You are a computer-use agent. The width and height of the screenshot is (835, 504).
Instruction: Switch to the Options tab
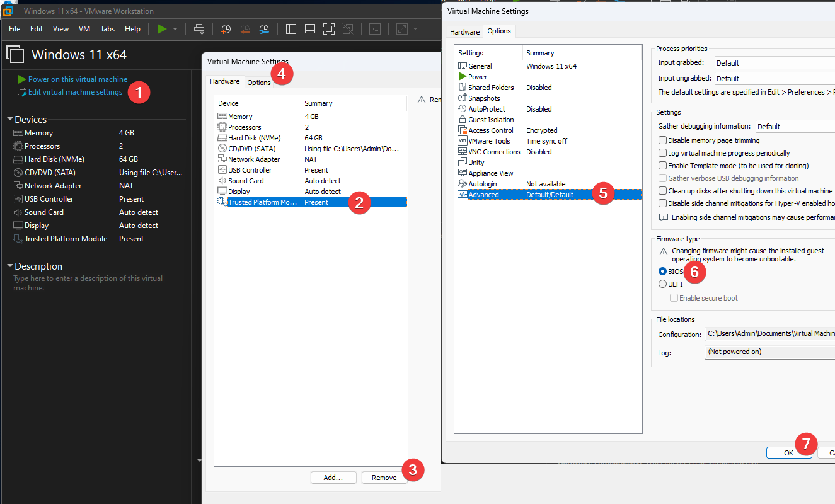(x=258, y=83)
